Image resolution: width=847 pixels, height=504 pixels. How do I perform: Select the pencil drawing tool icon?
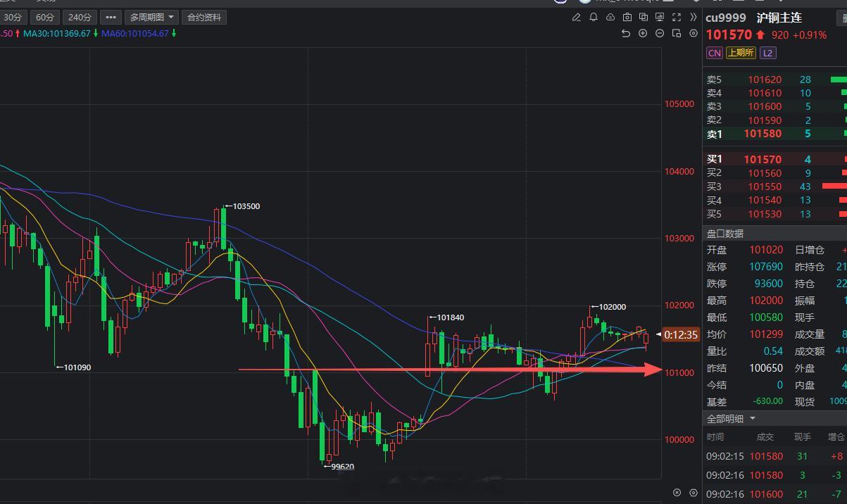click(577, 17)
